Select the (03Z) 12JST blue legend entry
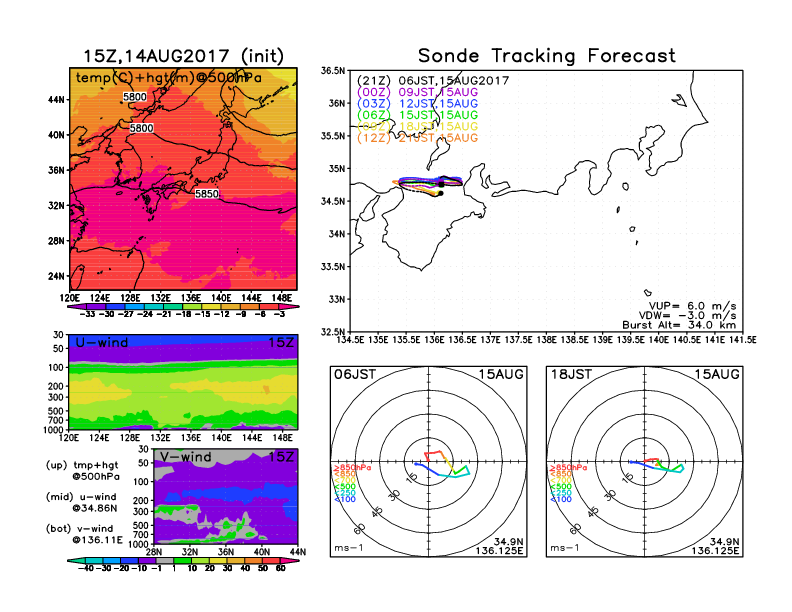 (x=418, y=103)
